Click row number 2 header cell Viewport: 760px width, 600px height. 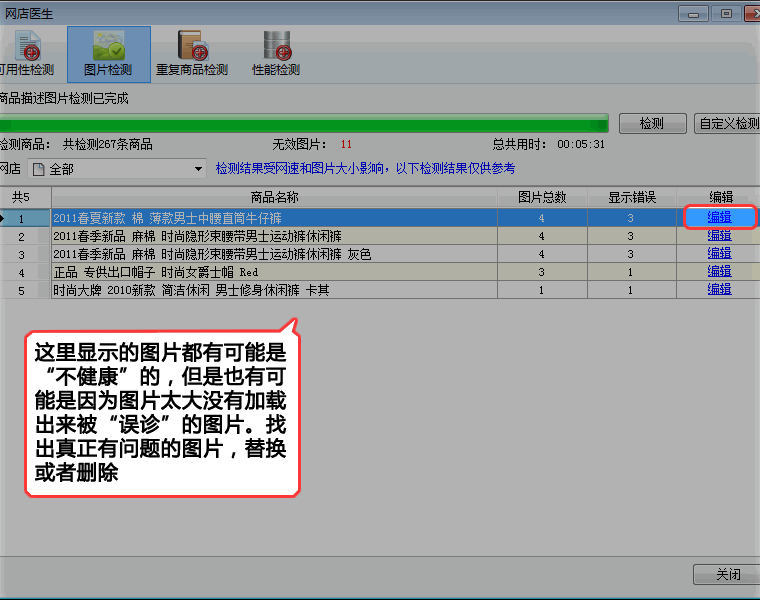[25, 237]
